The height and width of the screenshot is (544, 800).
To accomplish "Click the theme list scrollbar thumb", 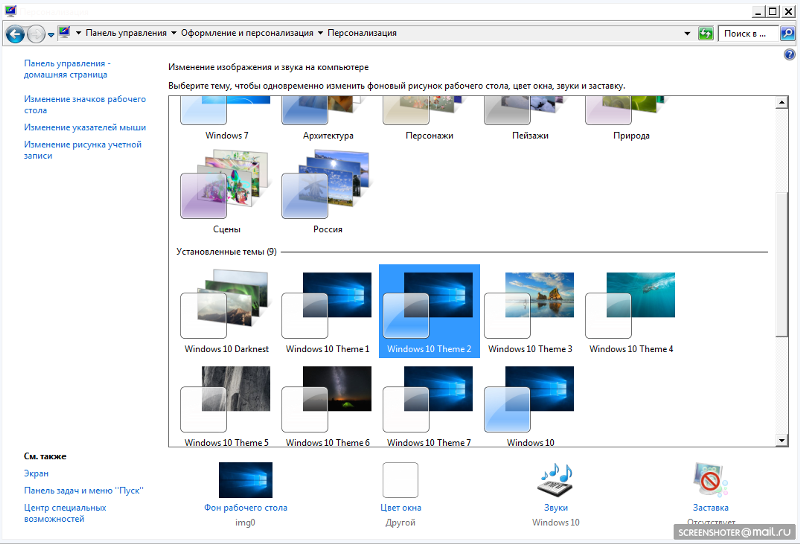I will [781, 264].
